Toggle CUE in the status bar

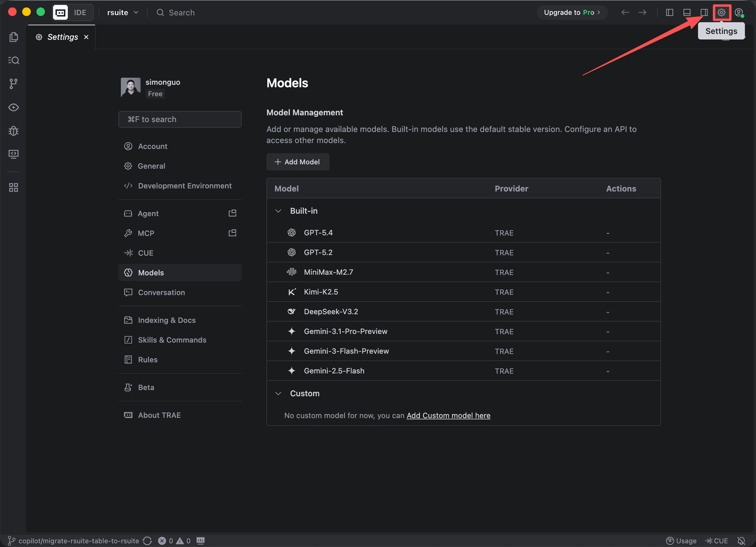(716, 541)
